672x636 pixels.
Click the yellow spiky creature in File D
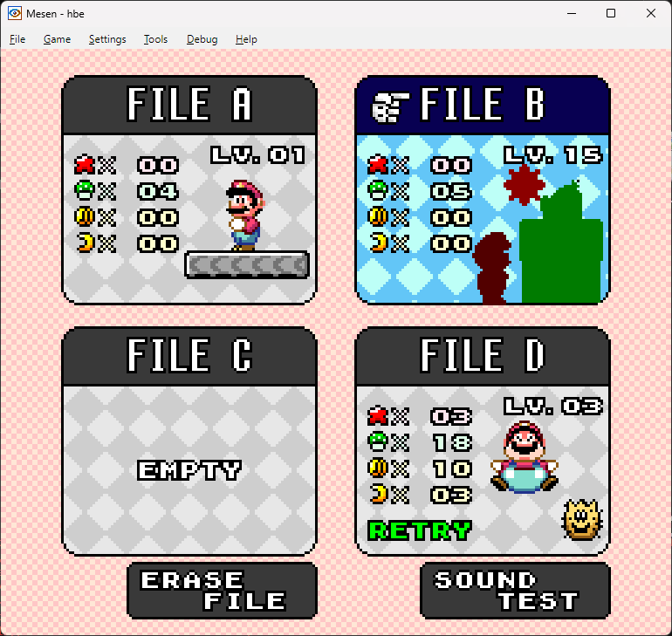point(581,519)
